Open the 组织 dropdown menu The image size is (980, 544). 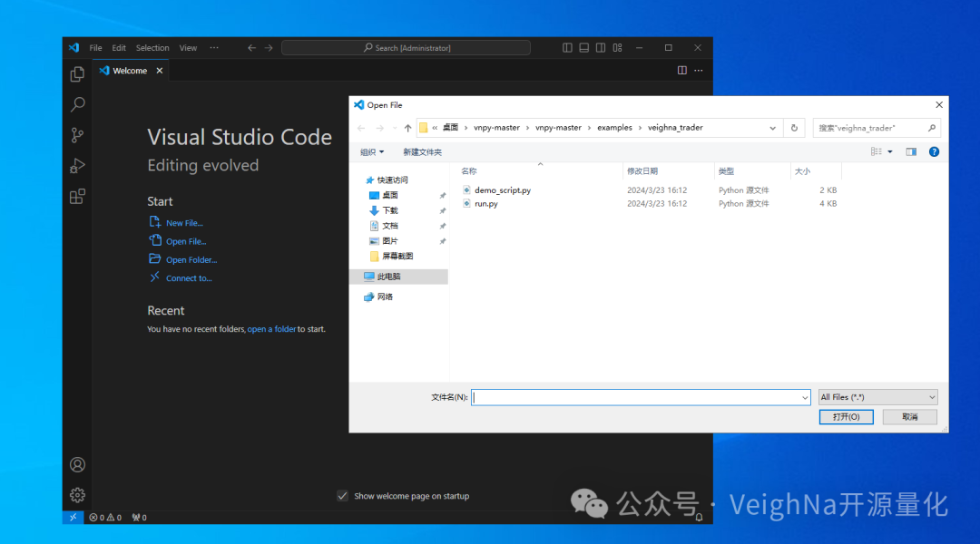coord(372,152)
